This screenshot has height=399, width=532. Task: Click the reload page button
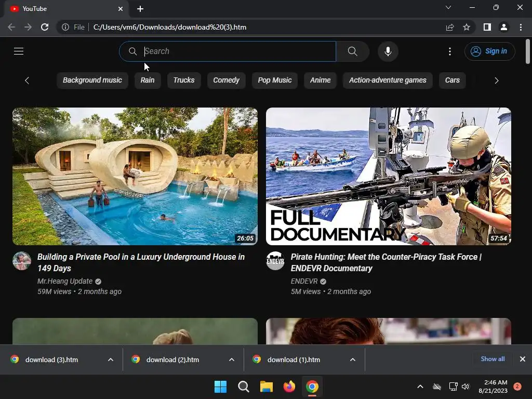pyautogui.click(x=45, y=27)
